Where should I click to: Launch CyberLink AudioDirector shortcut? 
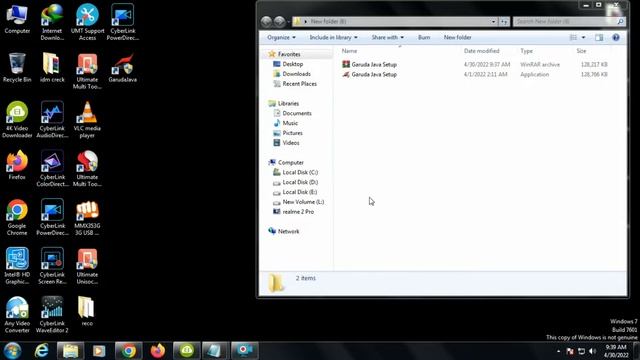click(x=52, y=120)
